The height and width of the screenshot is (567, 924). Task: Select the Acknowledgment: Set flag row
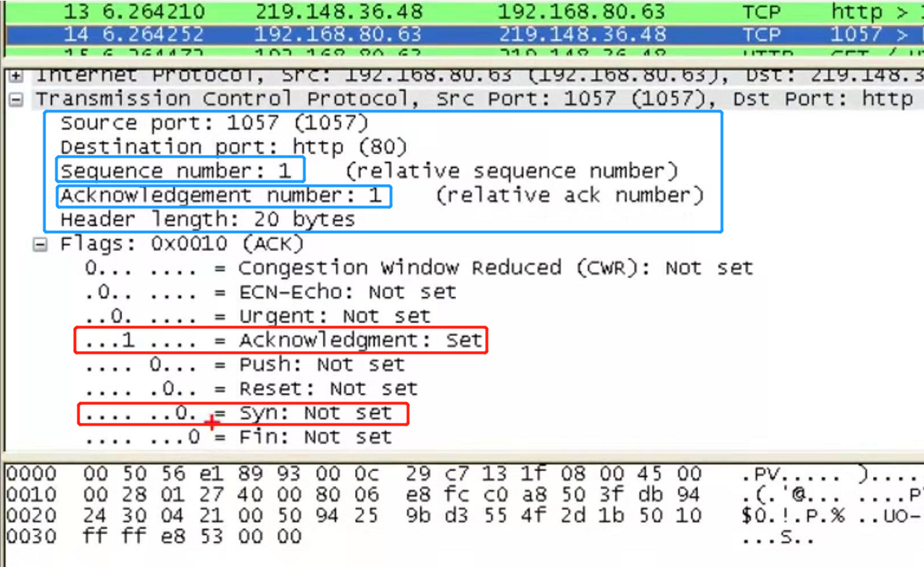click(x=283, y=340)
